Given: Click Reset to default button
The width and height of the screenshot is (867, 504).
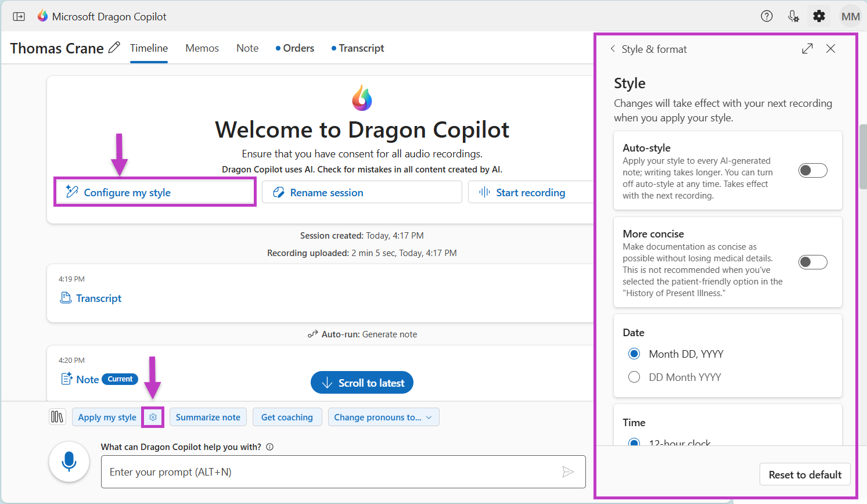Looking at the screenshot, I should pyautogui.click(x=805, y=474).
